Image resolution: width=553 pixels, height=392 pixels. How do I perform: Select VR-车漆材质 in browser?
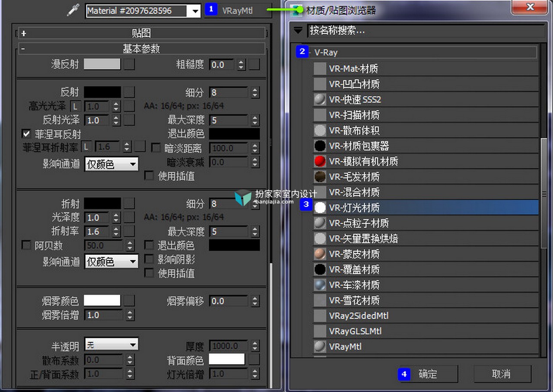tap(426, 285)
